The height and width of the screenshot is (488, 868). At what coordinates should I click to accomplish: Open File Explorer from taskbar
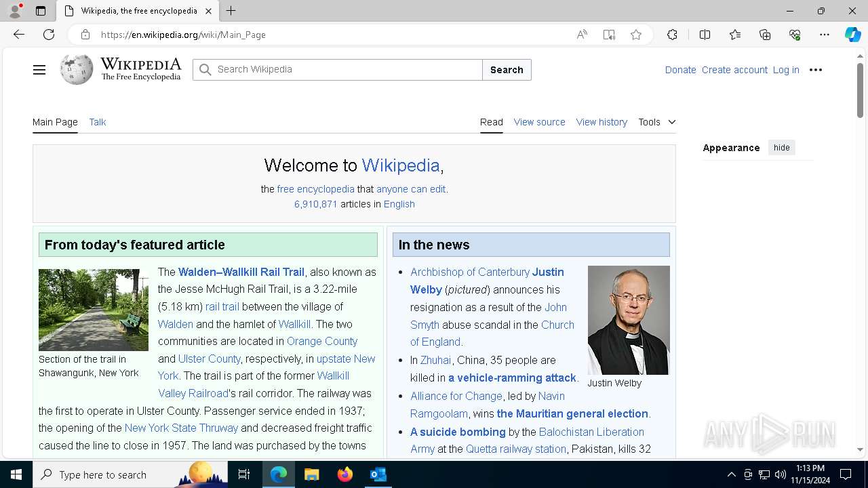(311, 474)
